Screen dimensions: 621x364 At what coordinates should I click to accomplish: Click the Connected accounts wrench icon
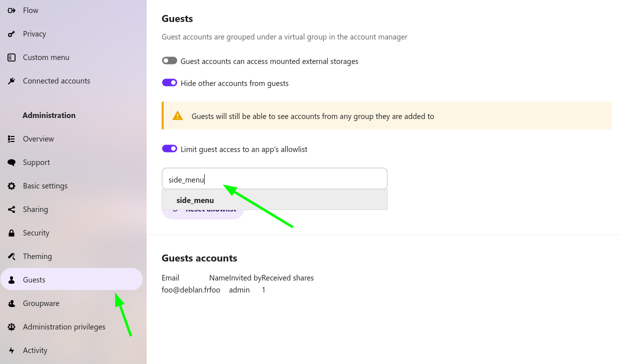point(12,81)
